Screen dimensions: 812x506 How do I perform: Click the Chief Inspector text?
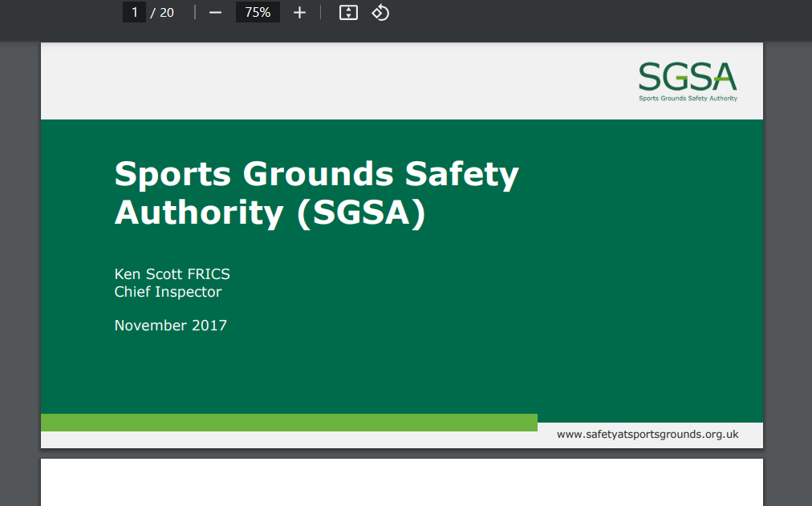[168, 292]
